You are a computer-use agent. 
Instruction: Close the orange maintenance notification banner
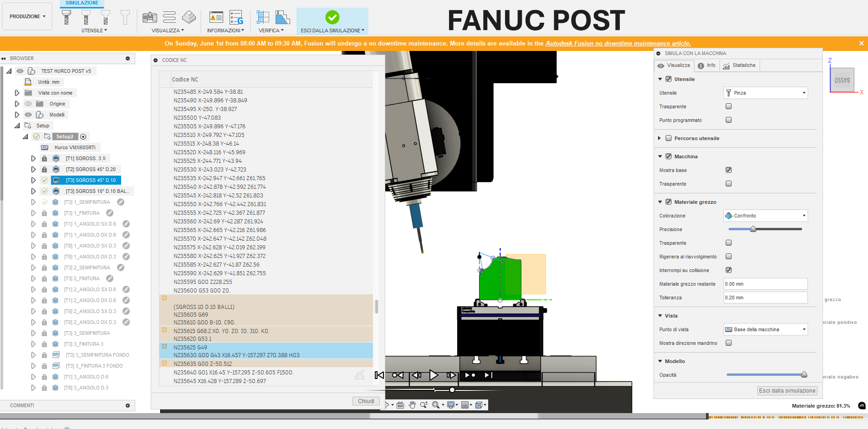pyautogui.click(x=861, y=43)
